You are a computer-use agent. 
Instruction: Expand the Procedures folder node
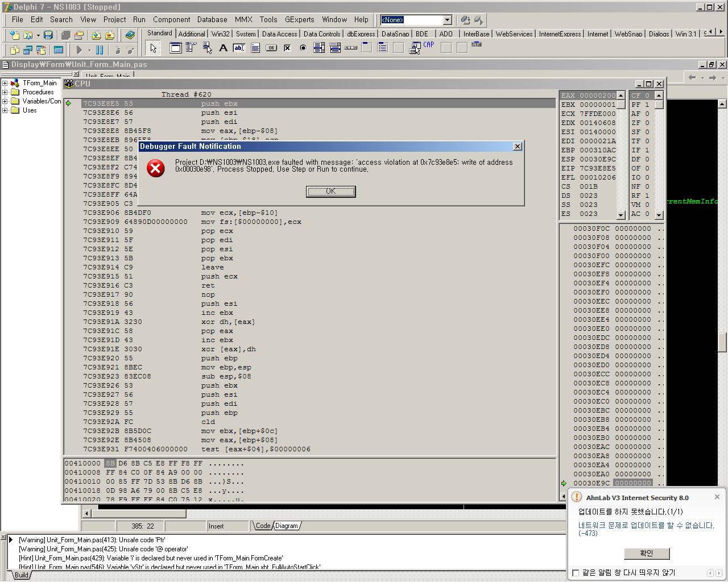click(5, 92)
